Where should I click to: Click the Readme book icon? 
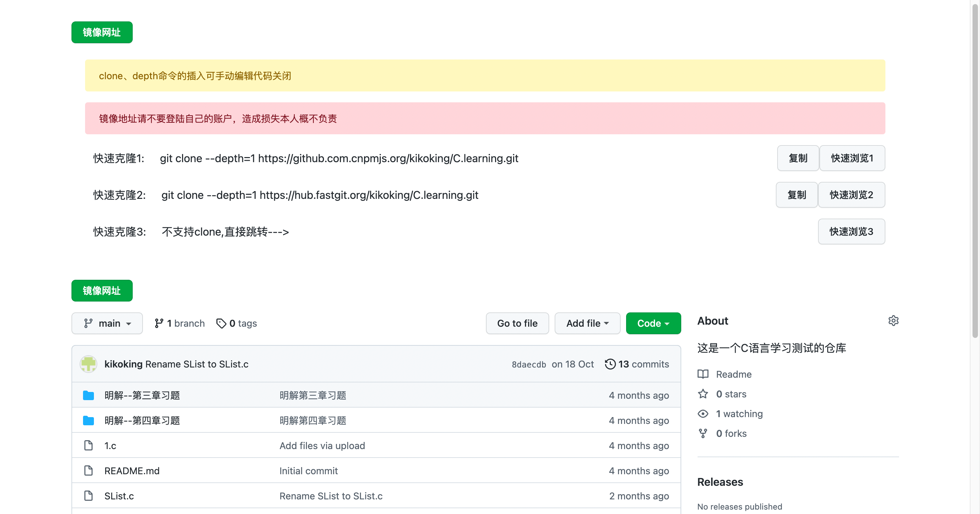tap(703, 374)
